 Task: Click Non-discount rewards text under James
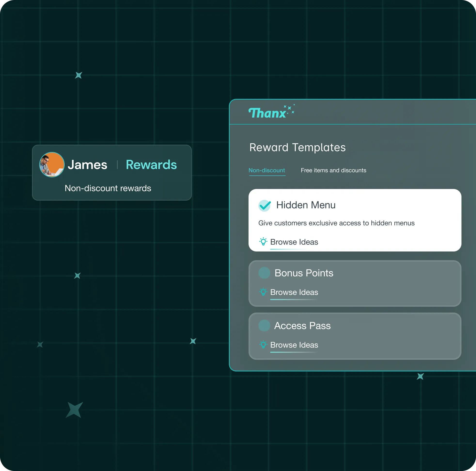click(108, 188)
